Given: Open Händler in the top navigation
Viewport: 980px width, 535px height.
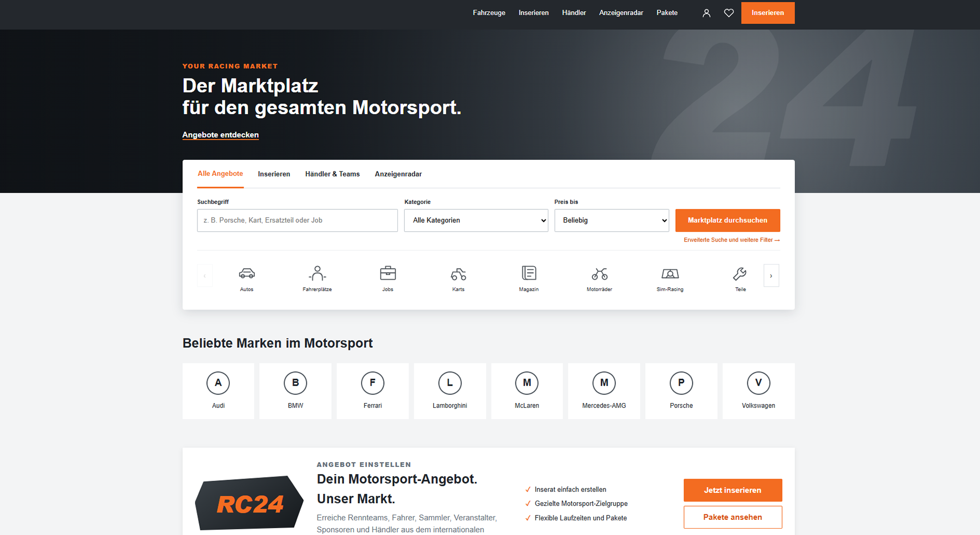Looking at the screenshot, I should tap(574, 13).
